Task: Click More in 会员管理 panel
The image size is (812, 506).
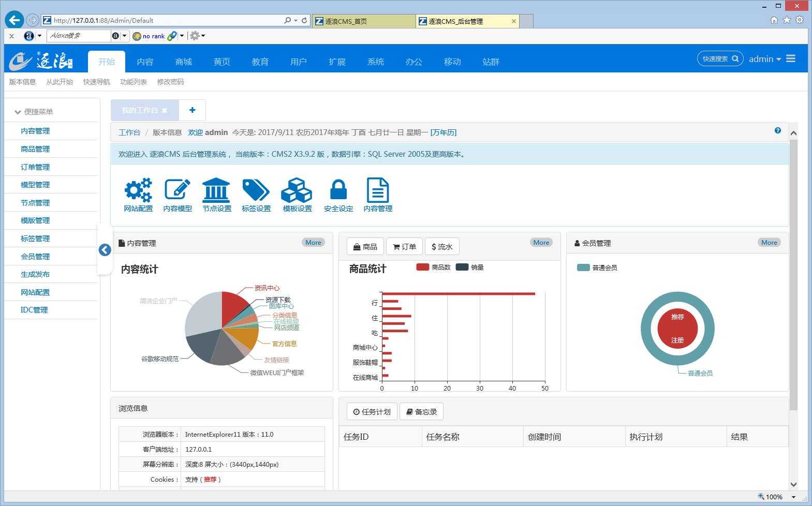Action: pyautogui.click(x=769, y=242)
